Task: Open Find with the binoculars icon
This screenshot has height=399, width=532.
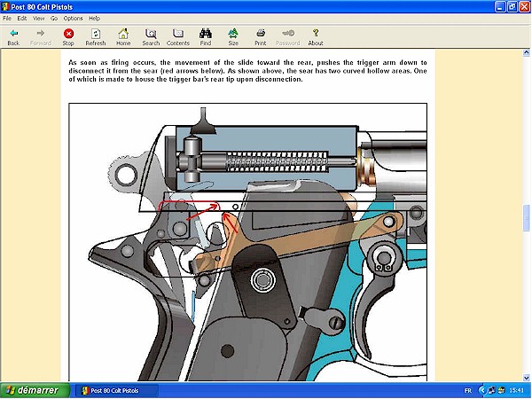Action: coord(206,37)
